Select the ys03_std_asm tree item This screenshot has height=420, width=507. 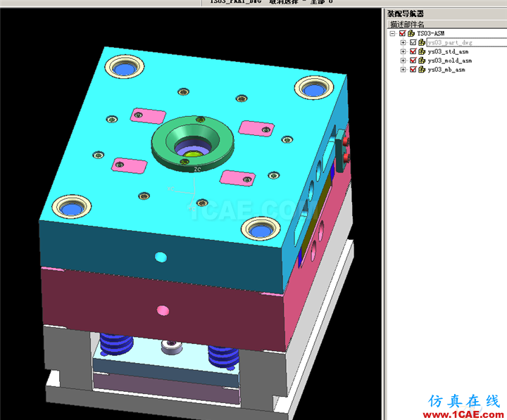pos(448,51)
